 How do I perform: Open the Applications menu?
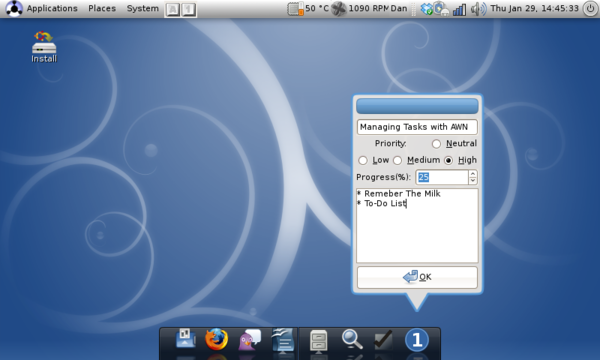pyautogui.click(x=52, y=8)
